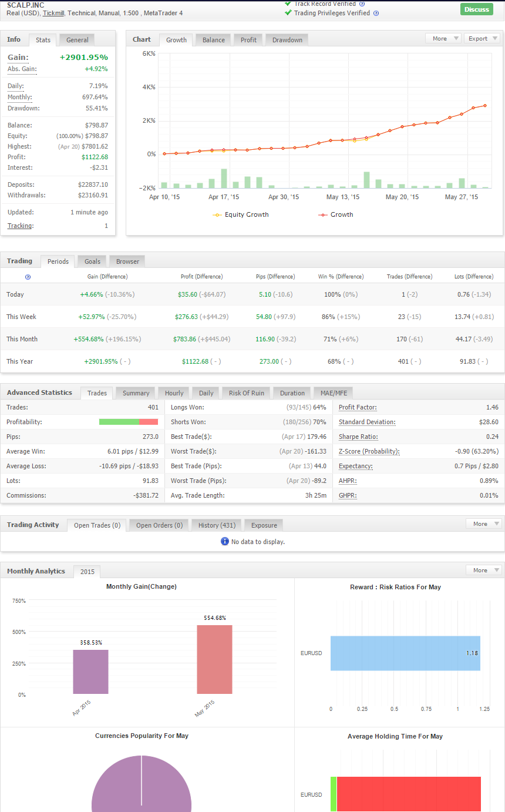This screenshot has width=505, height=812.
Task: Click the Track Record Verified help icon
Action: (362, 4)
